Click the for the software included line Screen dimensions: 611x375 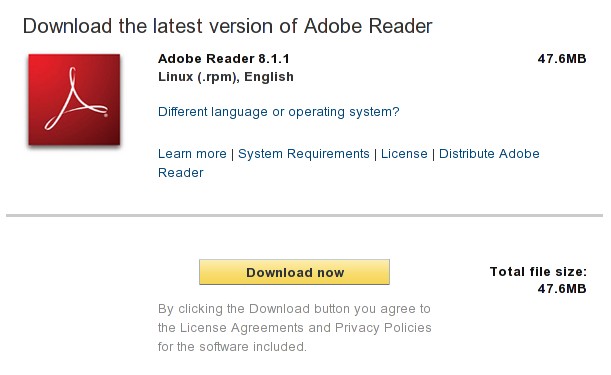coord(232,347)
